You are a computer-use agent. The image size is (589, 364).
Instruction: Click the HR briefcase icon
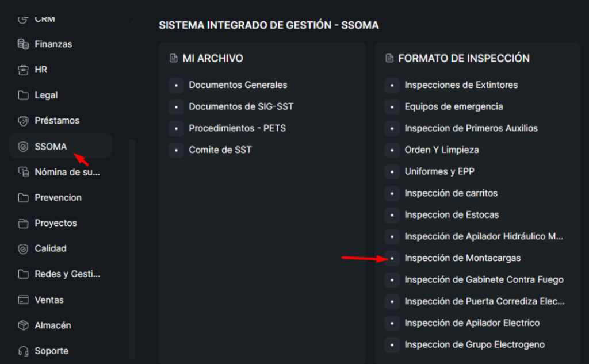click(23, 70)
